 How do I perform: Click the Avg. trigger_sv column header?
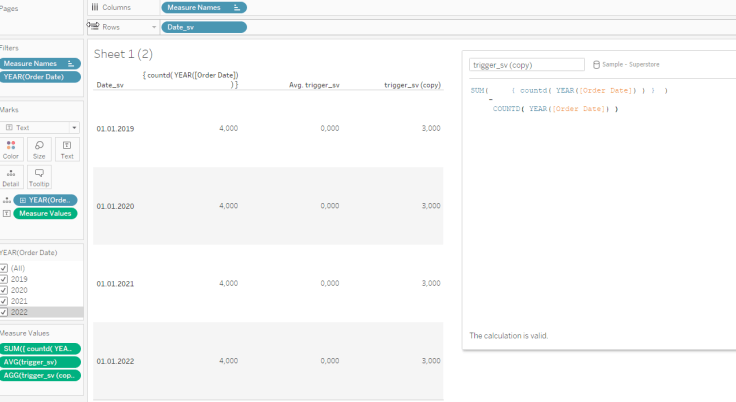pos(314,85)
